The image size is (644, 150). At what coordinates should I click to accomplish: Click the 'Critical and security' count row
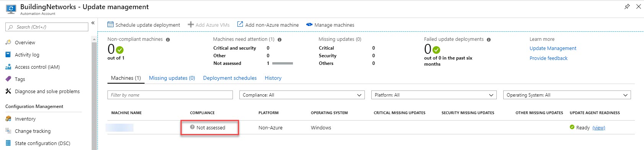pos(242,48)
